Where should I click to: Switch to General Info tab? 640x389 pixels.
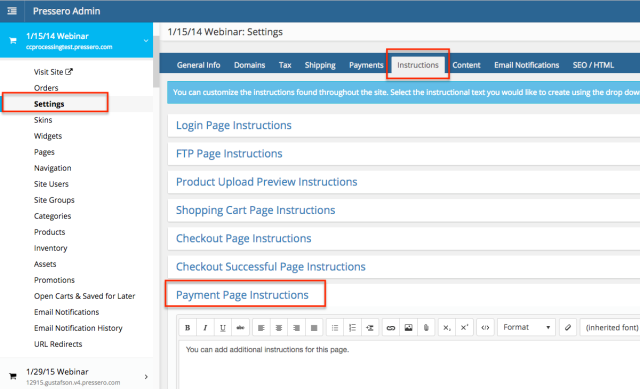pyautogui.click(x=198, y=65)
